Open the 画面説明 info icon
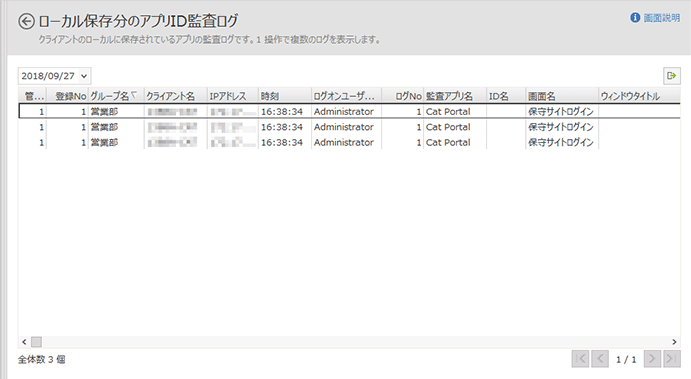Image resolution: width=691 pixels, height=379 pixels. pyautogui.click(x=635, y=18)
